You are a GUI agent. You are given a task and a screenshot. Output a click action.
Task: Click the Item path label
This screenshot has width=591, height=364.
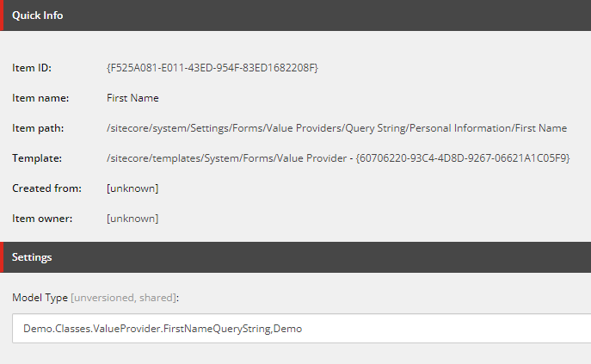tap(39, 128)
